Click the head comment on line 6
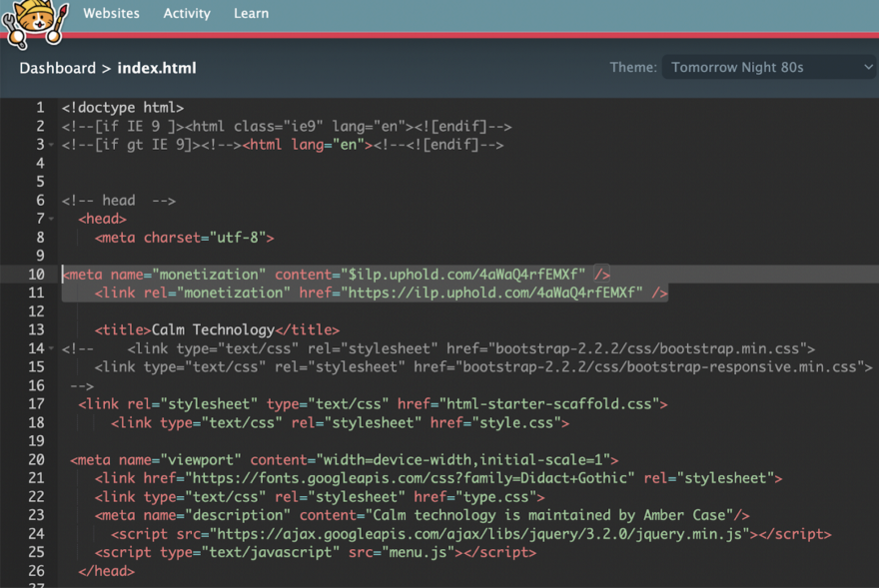The height and width of the screenshot is (588, 879). 119,200
